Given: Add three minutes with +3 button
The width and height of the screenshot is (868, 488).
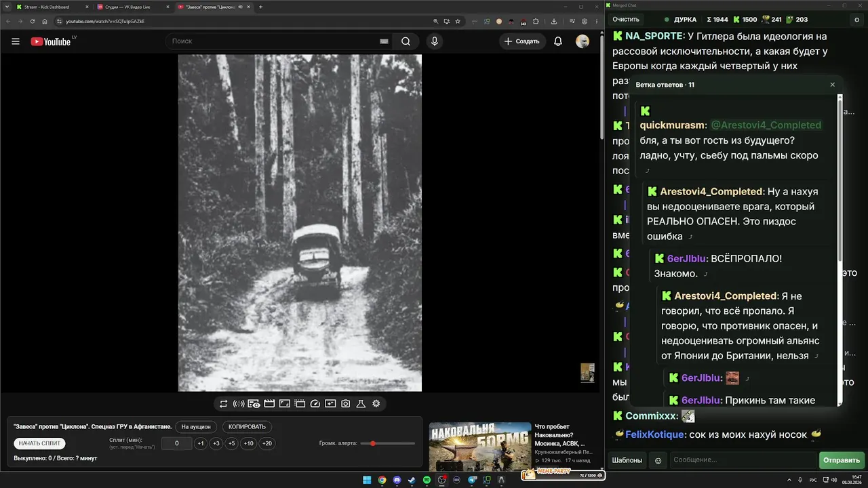Looking at the screenshot, I should click(216, 443).
